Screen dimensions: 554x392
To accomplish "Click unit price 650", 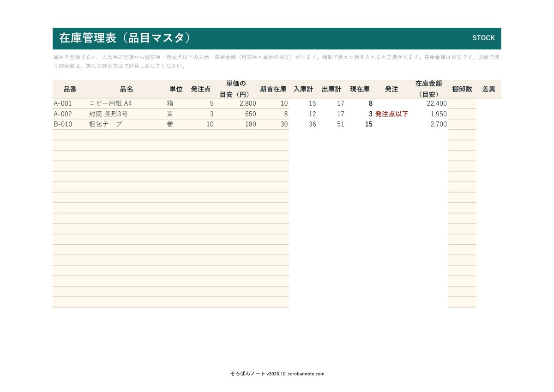I will 250,114.
